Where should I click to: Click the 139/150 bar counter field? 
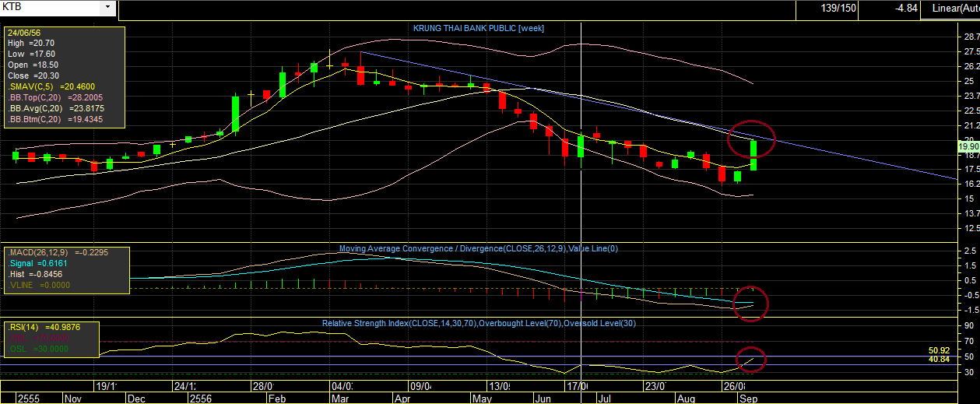point(829,9)
